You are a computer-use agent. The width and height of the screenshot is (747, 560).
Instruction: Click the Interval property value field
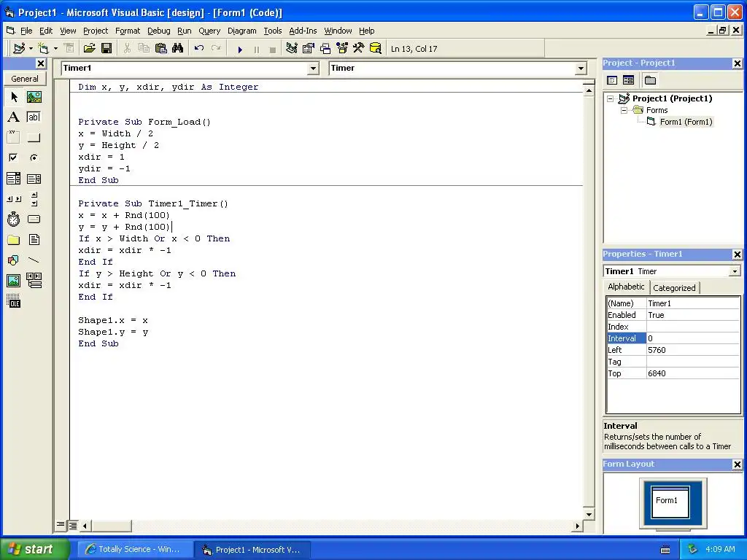693,338
